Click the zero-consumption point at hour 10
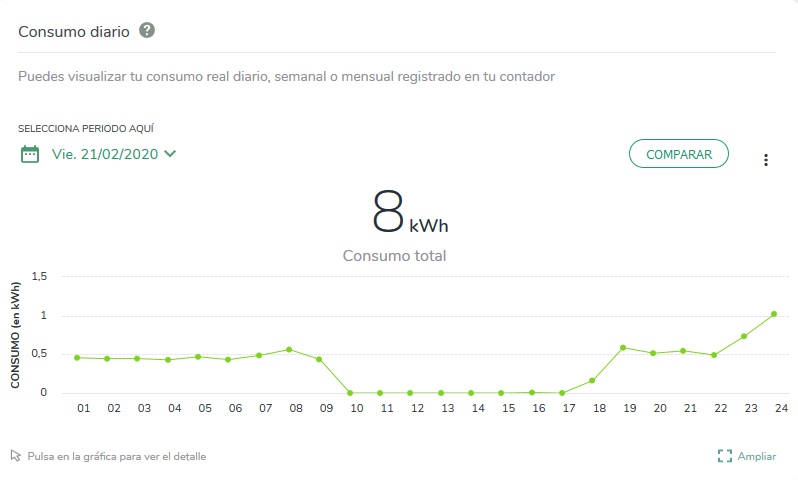 tap(350, 393)
